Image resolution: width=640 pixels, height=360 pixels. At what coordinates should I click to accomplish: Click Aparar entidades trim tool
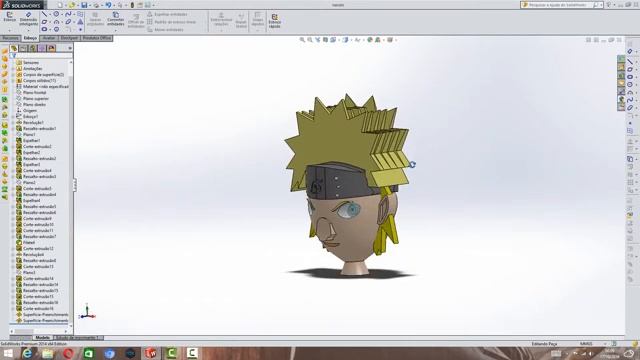(95, 19)
